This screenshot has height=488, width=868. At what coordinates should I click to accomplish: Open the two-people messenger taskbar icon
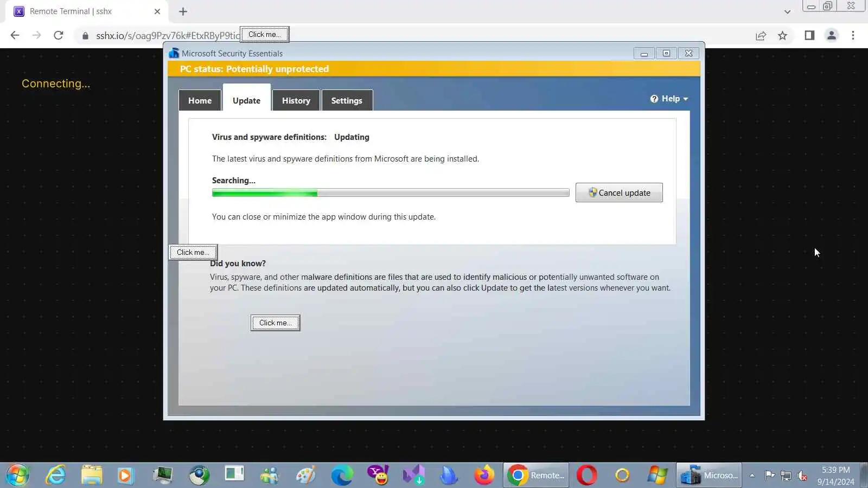coord(270,476)
